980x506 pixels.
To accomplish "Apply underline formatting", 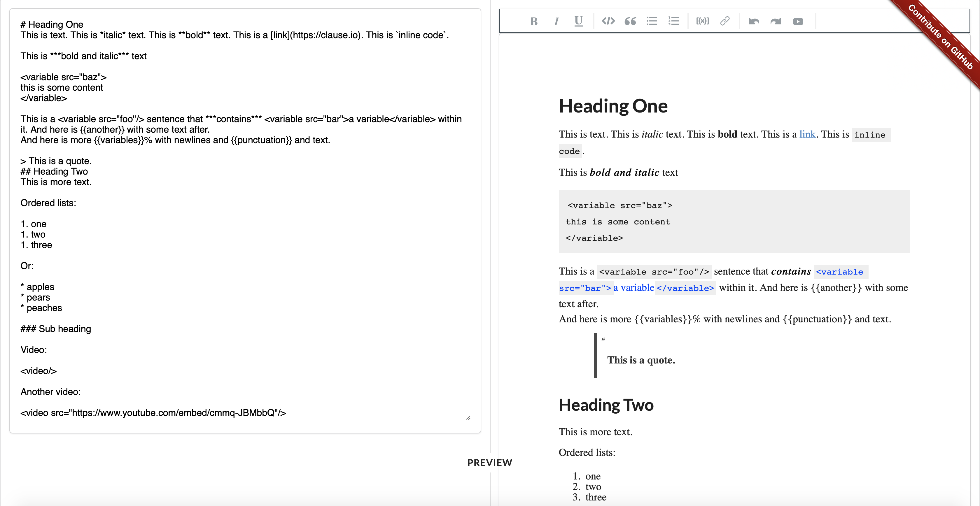I will pyautogui.click(x=578, y=21).
